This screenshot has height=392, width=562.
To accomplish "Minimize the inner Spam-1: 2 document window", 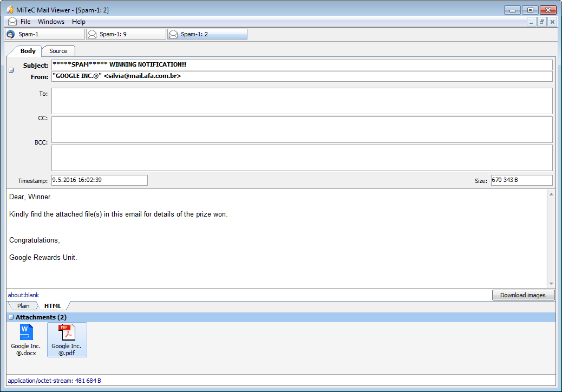I will 531,22.
